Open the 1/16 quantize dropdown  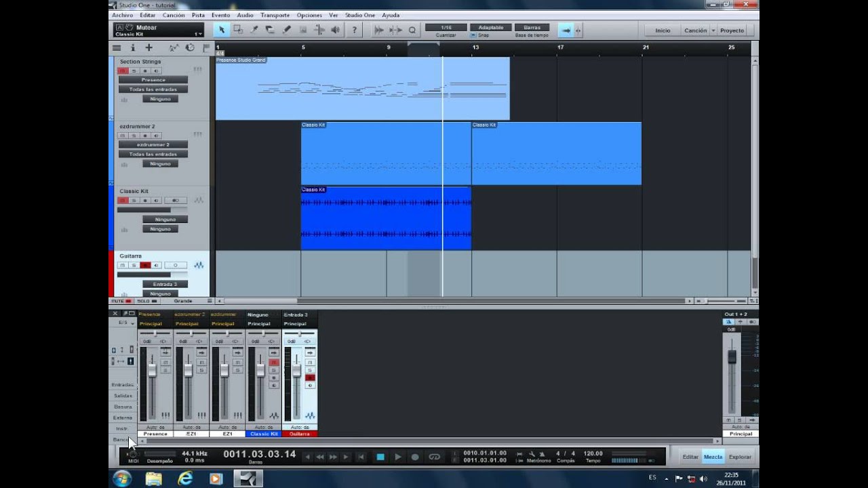446,28
